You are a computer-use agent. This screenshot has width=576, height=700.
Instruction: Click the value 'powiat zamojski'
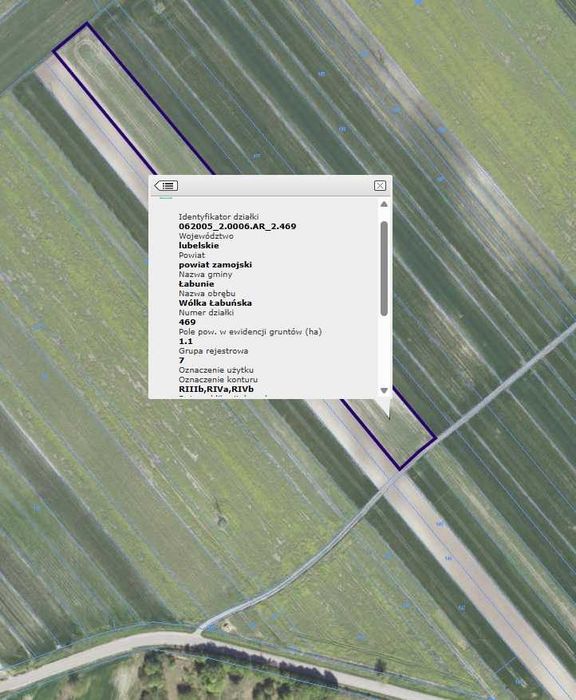coord(215,265)
